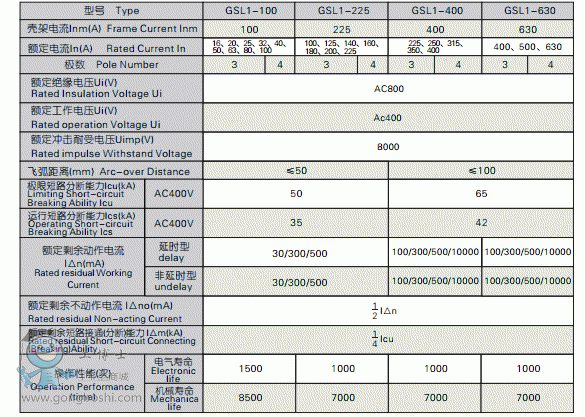Click the www.gongboshi.com watermark link

(x=81, y=398)
